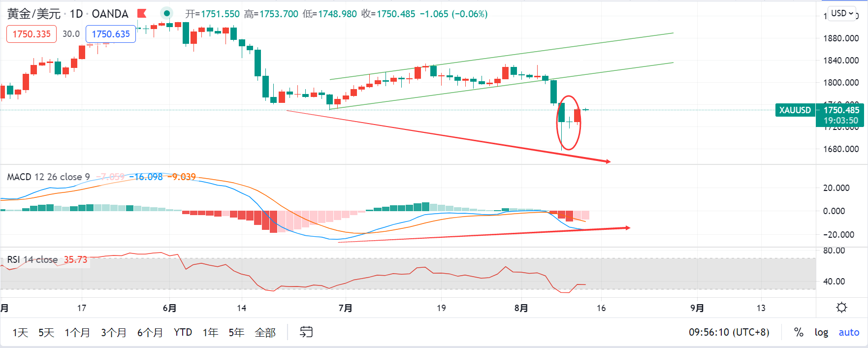Viewport: 868px width, 348px height.
Task: Click the red circle drawing on candles
Action: tap(569, 123)
